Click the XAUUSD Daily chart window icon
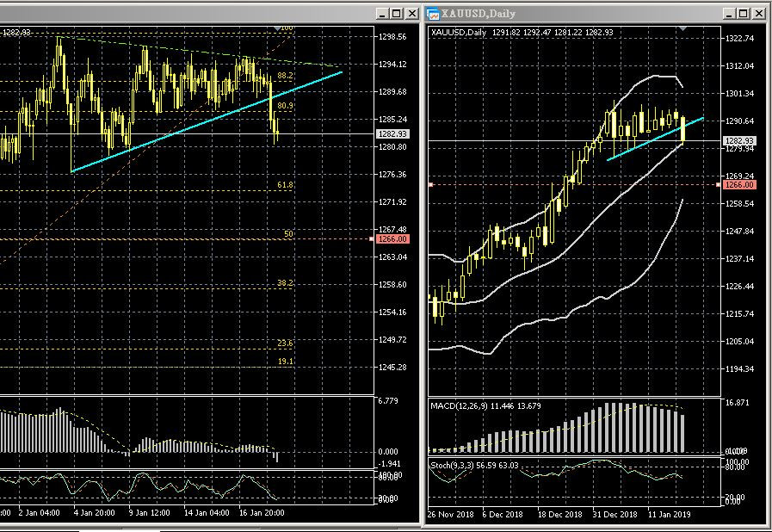Viewport: 772px width, 532px height. point(434,14)
